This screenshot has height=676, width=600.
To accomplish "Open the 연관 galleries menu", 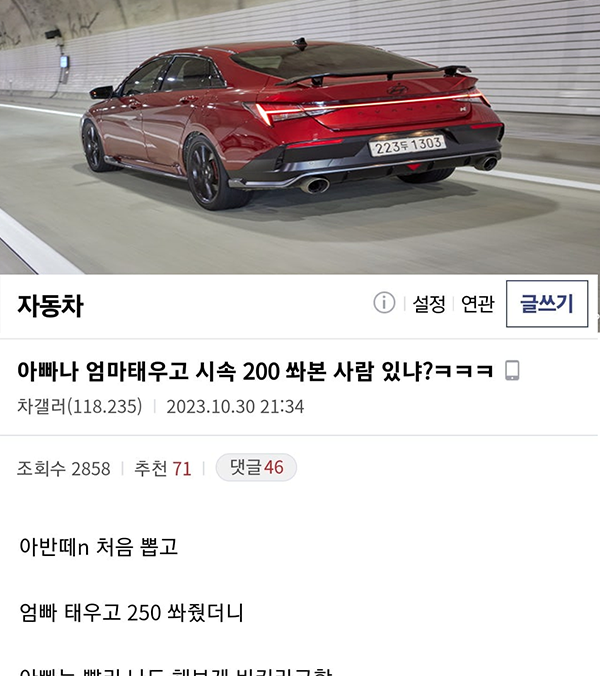I will pos(477,304).
